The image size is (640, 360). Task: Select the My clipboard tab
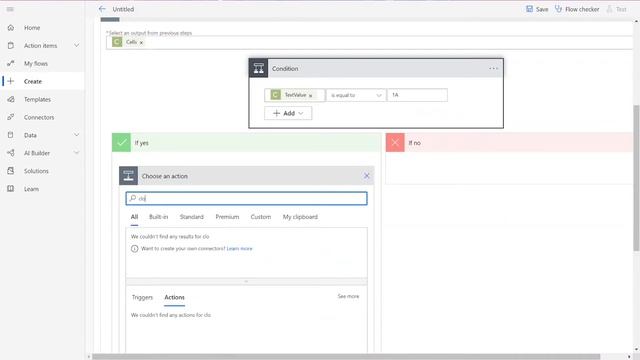[x=300, y=217]
